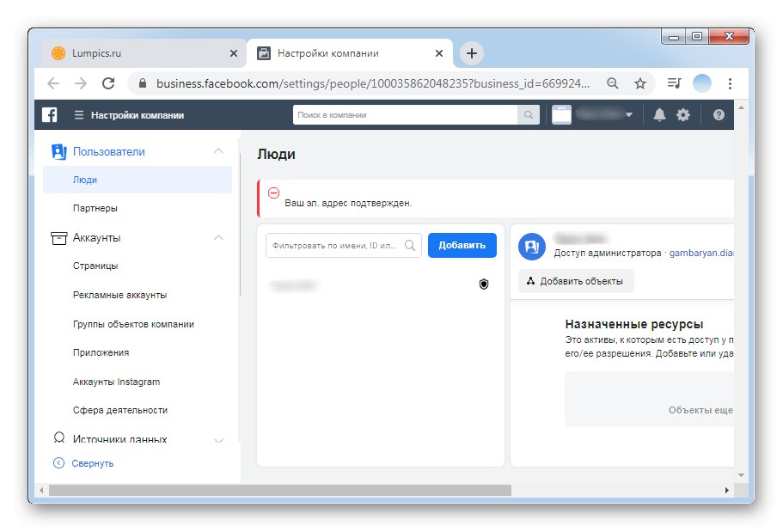783x532 pixels.
Task: Click the browser address bar URL
Action: coord(372,83)
